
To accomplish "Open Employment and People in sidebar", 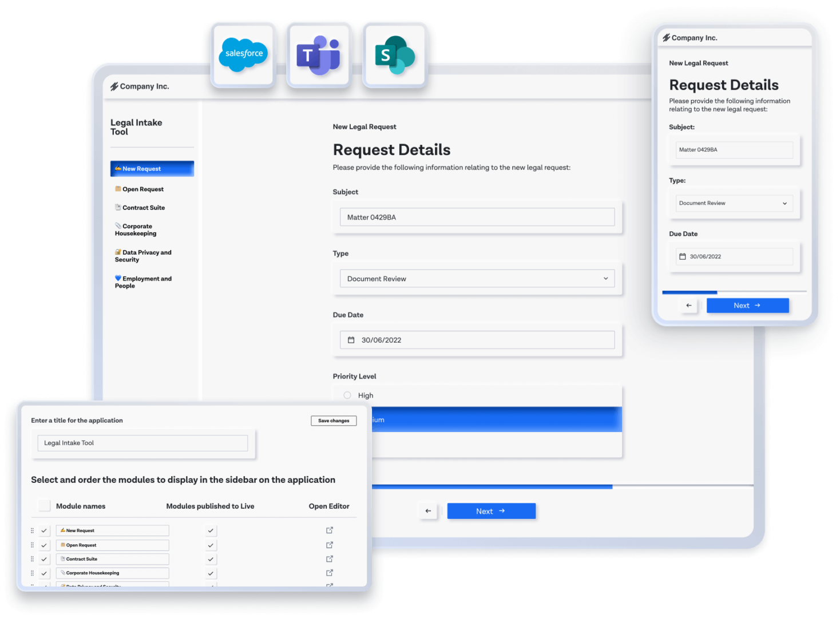I will [x=143, y=282].
